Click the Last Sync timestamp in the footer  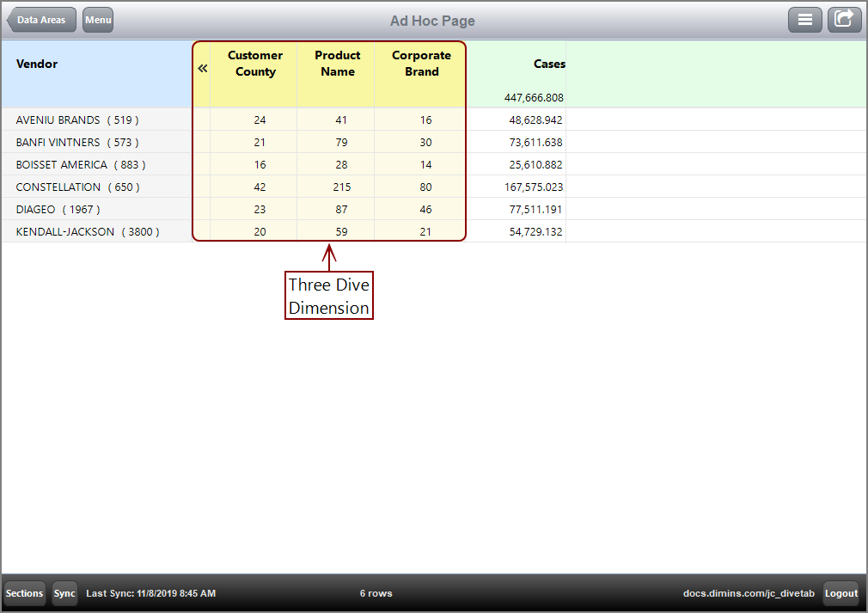(150, 593)
